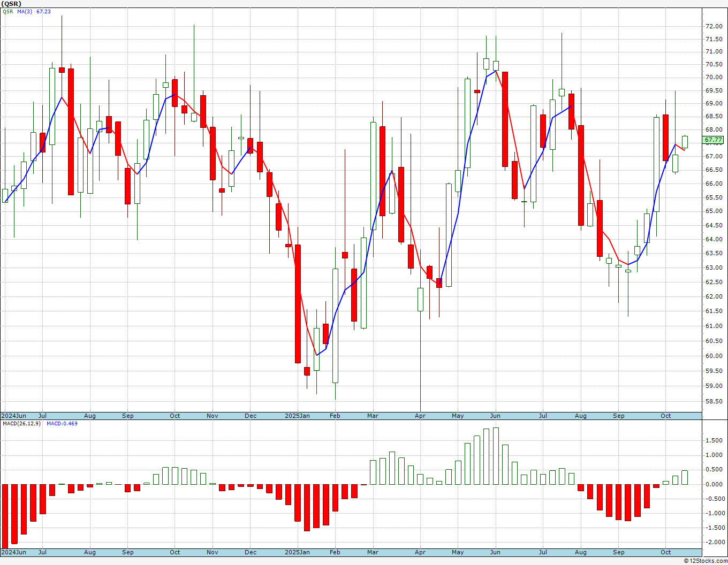
Task: Select the tall red January 2025 candlestick
Action: point(298,304)
